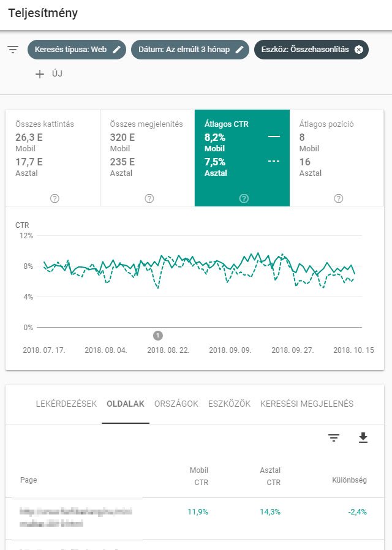Open the top filter options icon
This screenshot has width=392, height=550.
pos(13,50)
